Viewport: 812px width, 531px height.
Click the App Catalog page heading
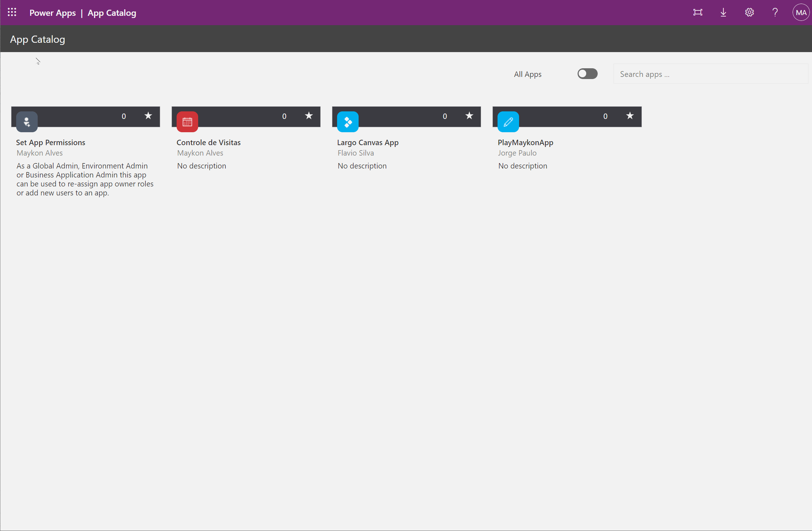pos(37,39)
